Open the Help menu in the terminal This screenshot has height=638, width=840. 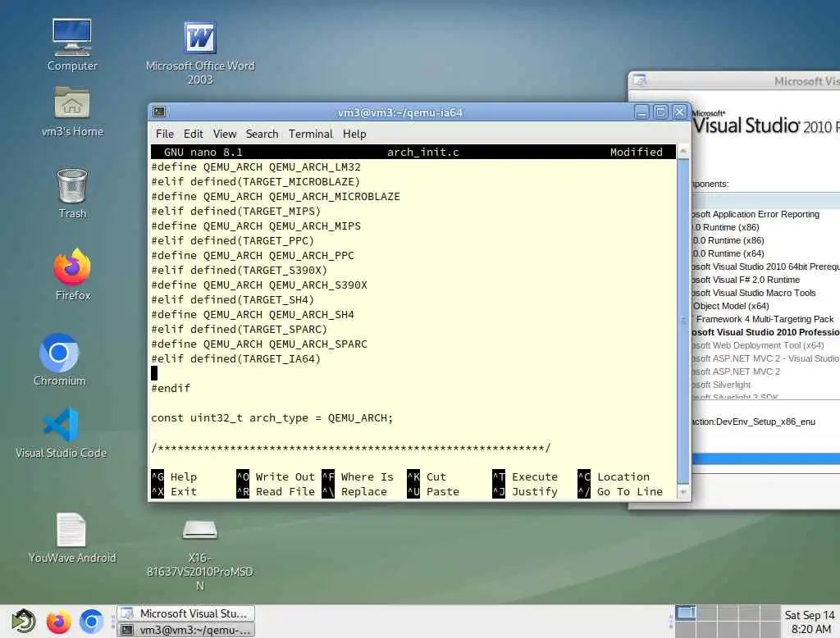point(354,134)
